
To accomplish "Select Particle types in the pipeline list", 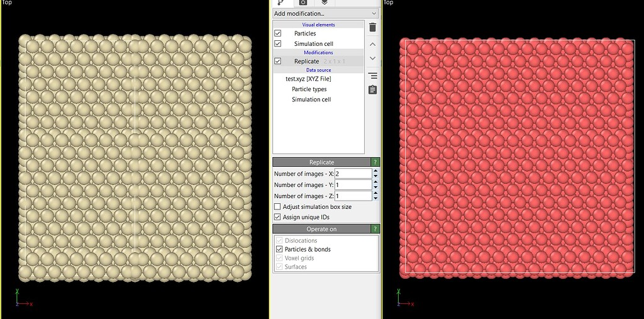I will pyautogui.click(x=309, y=89).
